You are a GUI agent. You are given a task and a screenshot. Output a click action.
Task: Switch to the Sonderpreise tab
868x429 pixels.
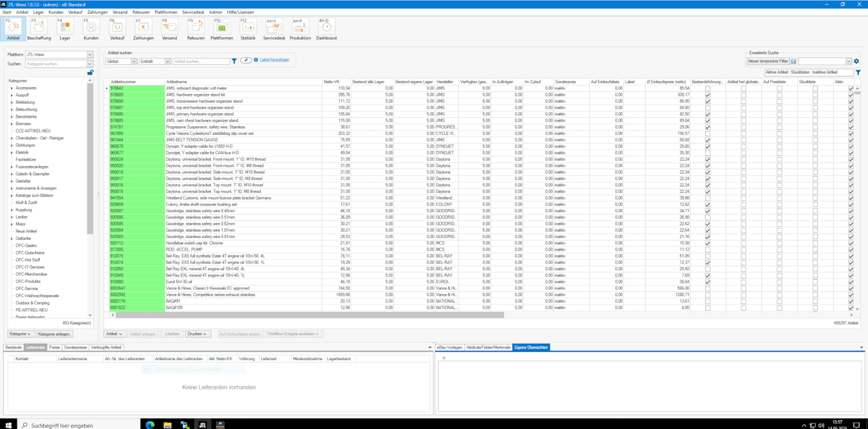pos(75,347)
